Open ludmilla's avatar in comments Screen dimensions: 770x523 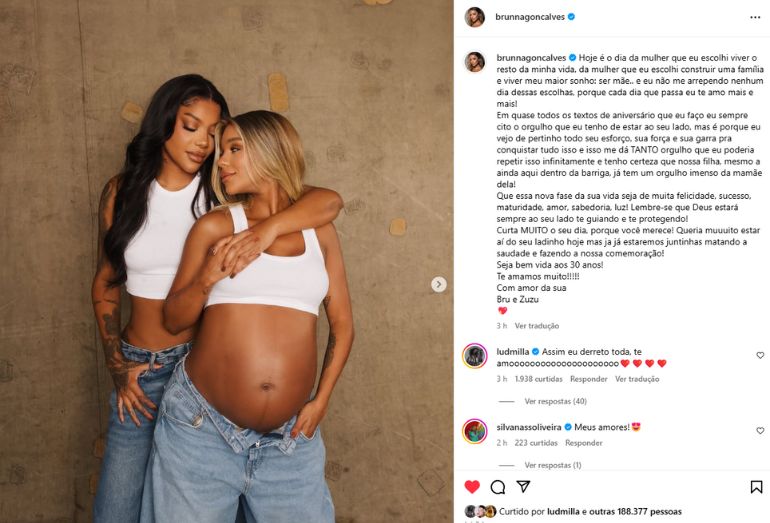tap(474, 356)
